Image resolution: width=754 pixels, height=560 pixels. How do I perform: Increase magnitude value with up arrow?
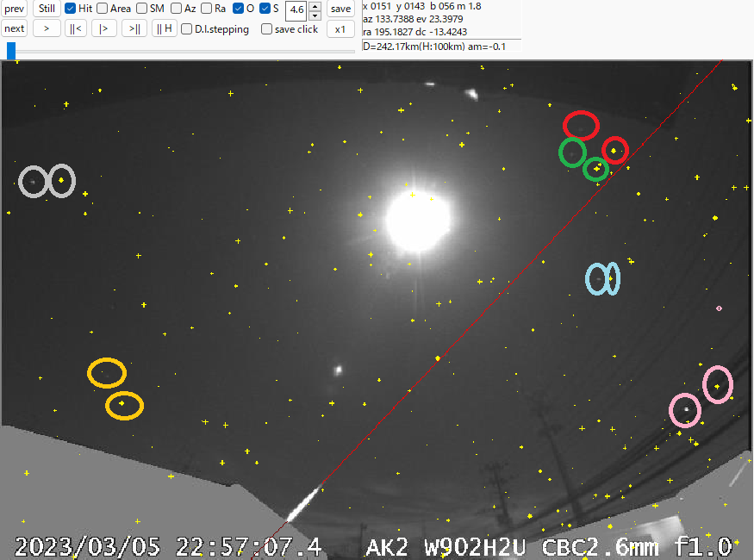click(315, 6)
